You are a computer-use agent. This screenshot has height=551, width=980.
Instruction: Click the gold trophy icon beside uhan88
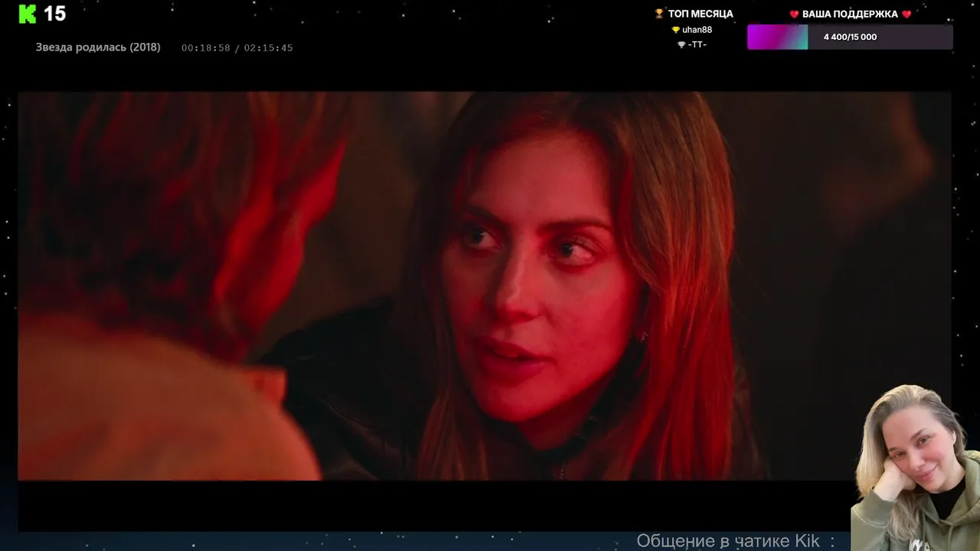(675, 30)
